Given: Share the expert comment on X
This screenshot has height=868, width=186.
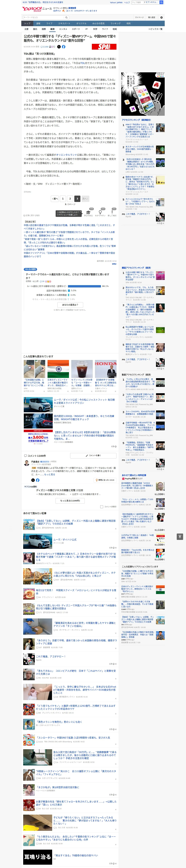Looking at the screenshot, I should click(33, 480).
